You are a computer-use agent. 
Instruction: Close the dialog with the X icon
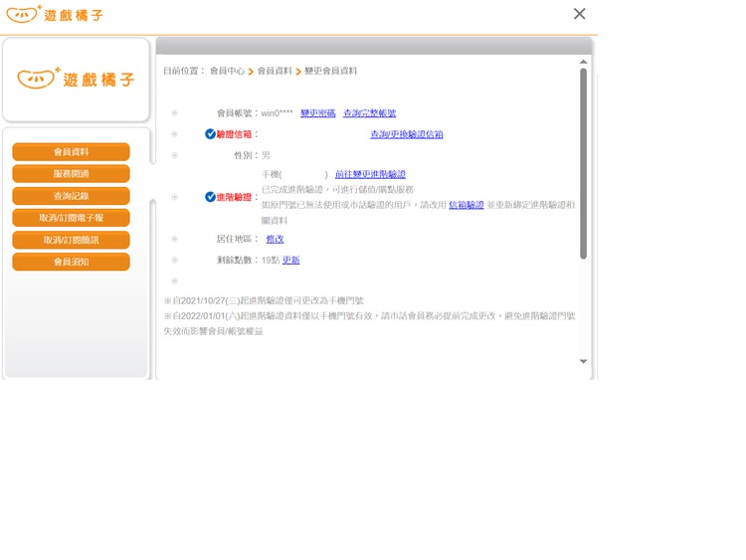coord(580,14)
